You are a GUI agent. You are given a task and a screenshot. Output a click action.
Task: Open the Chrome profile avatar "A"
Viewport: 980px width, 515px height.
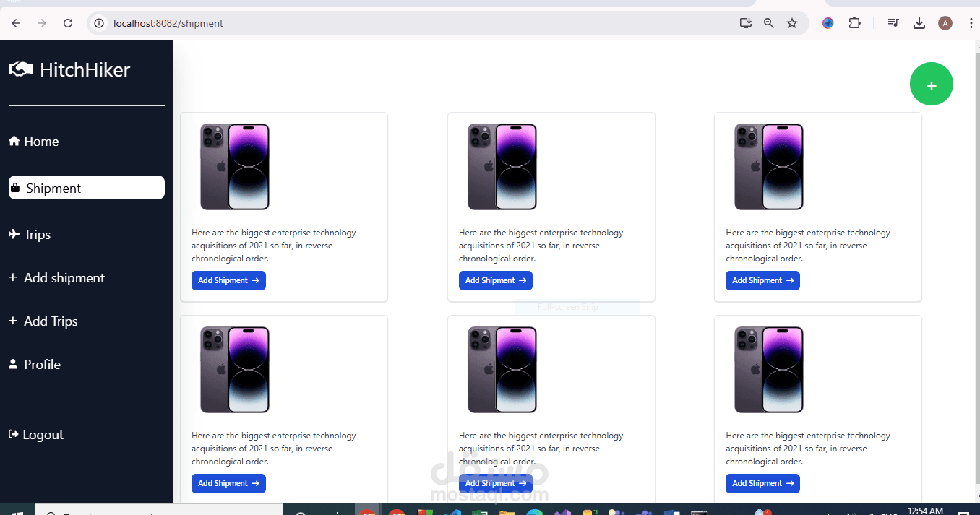pyautogui.click(x=945, y=23)
